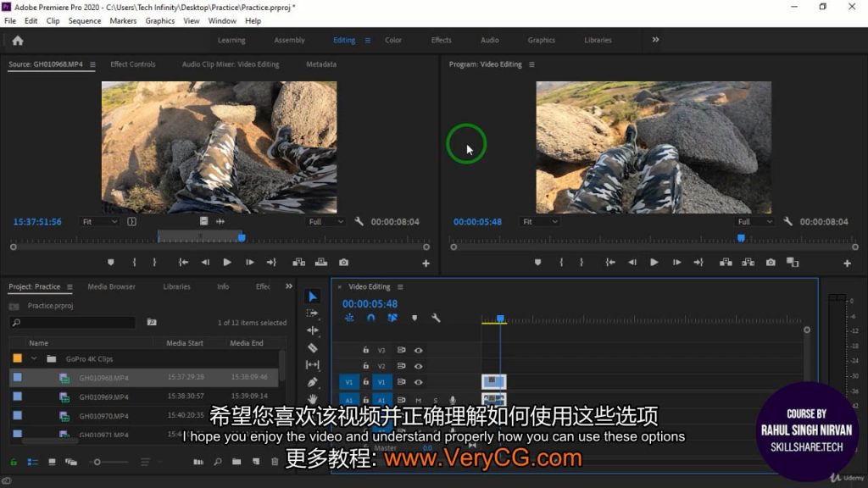Viewport: 868px width, 488px height.
Task: Show overflow workspaces chevron
Action: pyautogui.click(x=655, y=40)
